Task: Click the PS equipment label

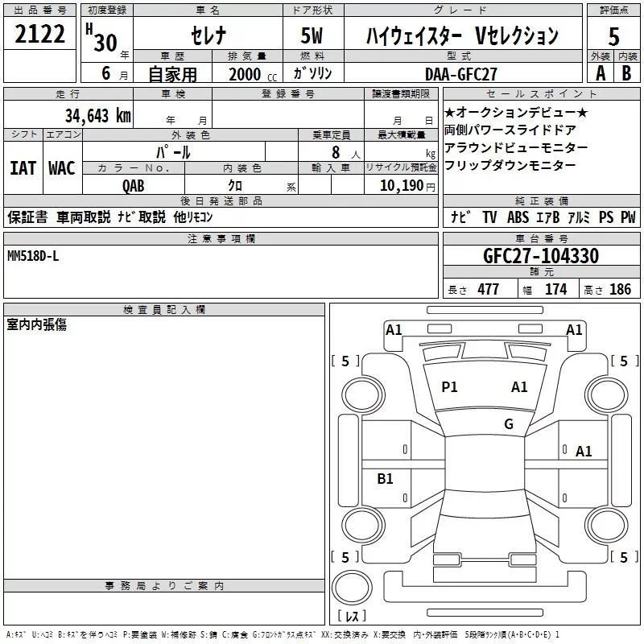Action: coord(606,217)
